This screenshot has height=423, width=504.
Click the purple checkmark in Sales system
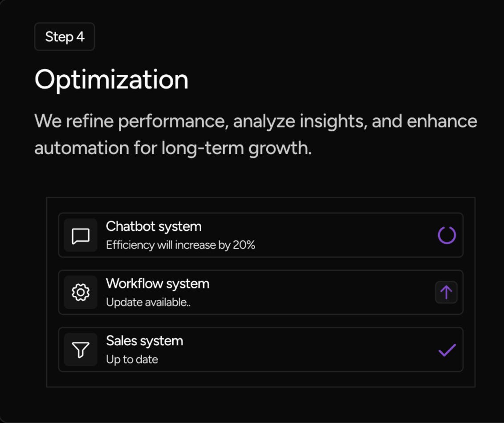[447, 350]
